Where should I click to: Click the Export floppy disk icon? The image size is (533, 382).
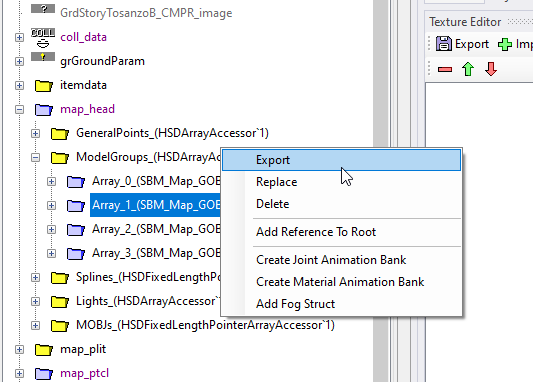444,44
